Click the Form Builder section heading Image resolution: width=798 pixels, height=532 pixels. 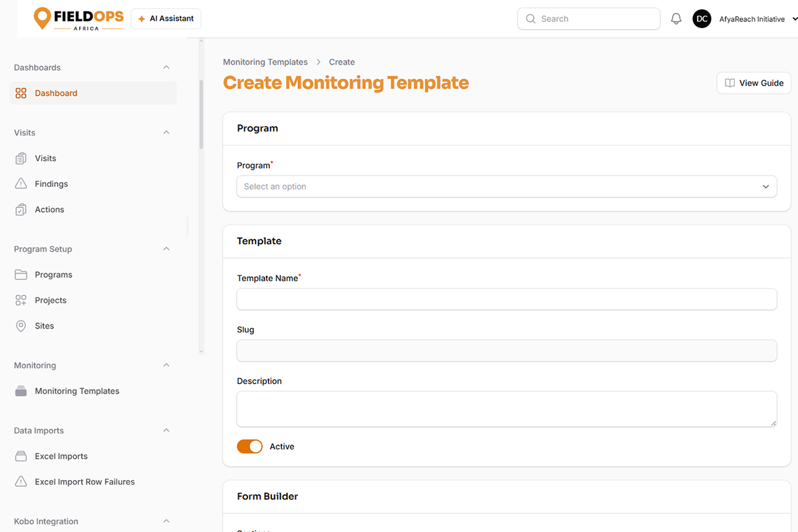click(267, 496)
